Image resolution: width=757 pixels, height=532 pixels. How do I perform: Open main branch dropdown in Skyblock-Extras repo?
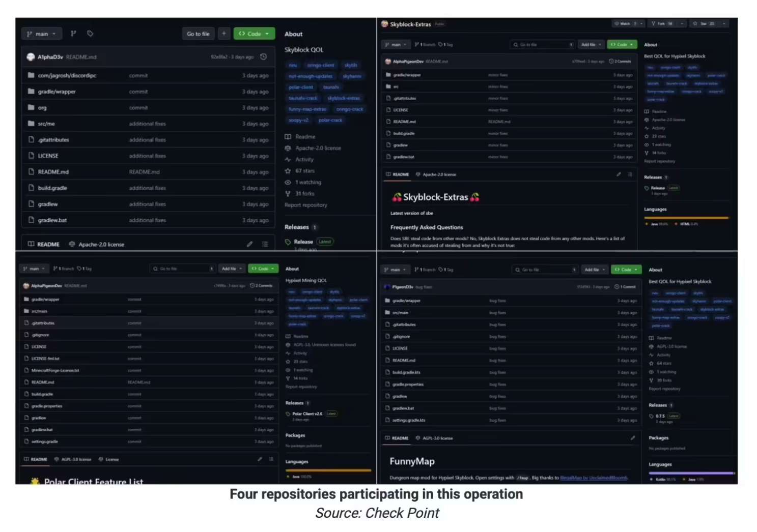click(396, 45)
